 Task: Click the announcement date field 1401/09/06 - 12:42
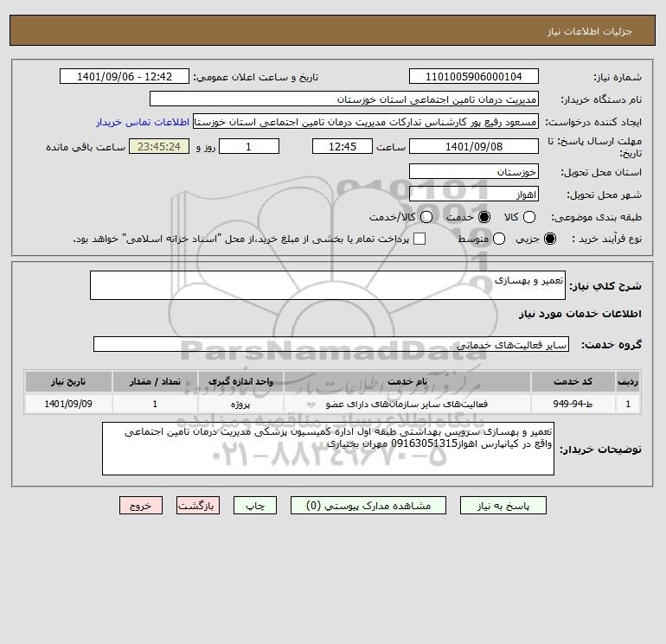tap(125, 76)
